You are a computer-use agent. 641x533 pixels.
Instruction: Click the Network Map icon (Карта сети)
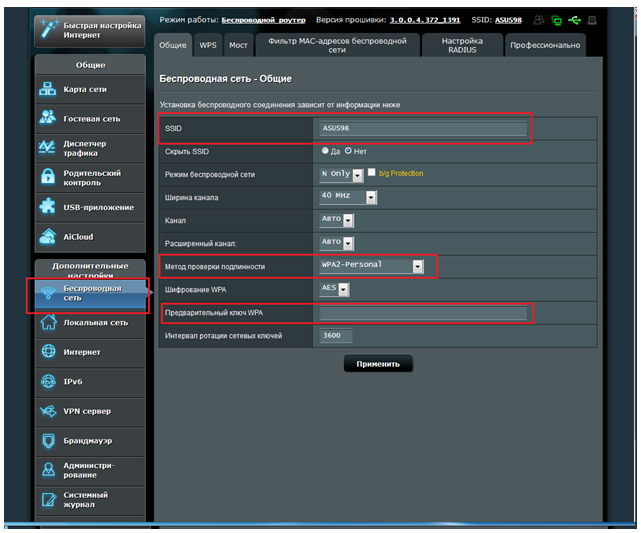point(47,89)
